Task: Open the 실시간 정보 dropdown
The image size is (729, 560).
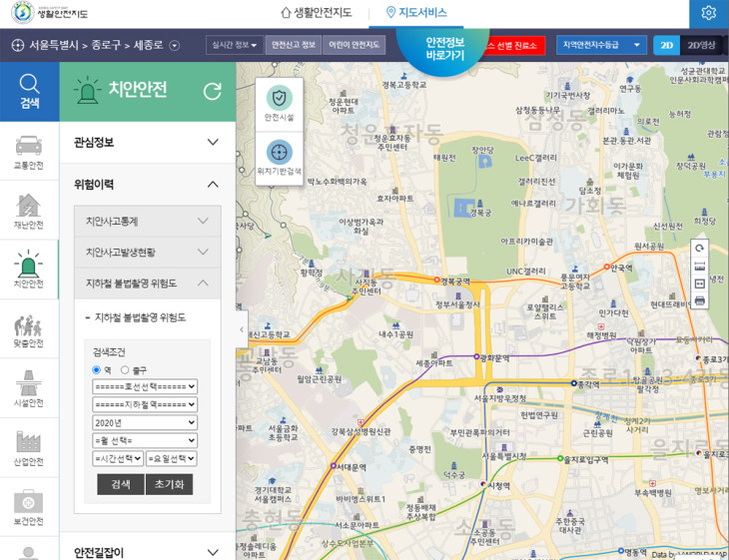Action: coord(235,45)
